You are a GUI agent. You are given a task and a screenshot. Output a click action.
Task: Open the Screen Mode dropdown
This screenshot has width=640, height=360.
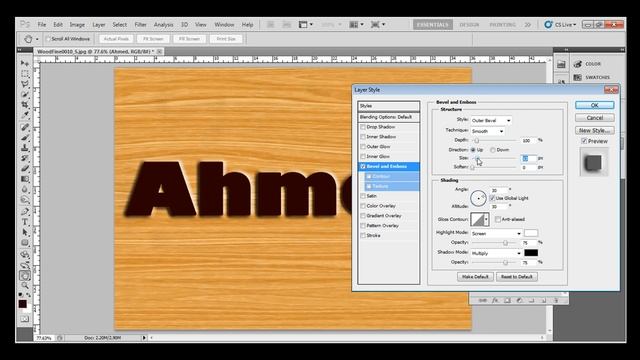click(x=378, y=25)
